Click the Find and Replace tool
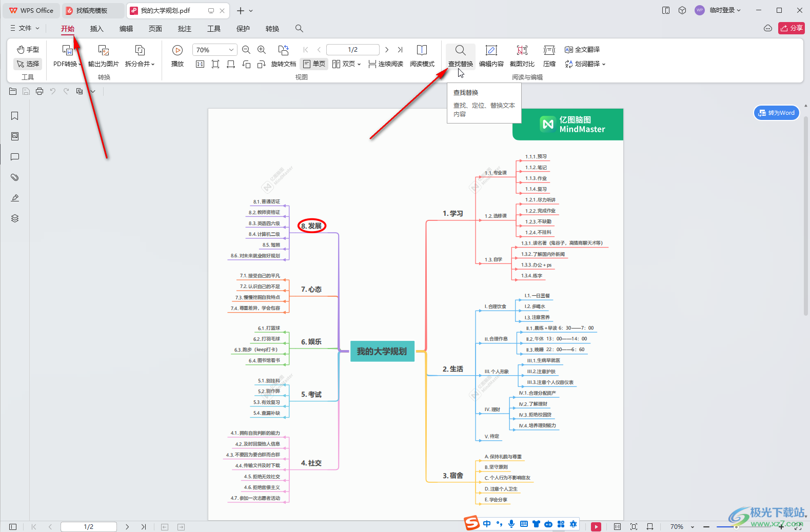Viewport: 810px width, 532px height. [x=461, y=56]
